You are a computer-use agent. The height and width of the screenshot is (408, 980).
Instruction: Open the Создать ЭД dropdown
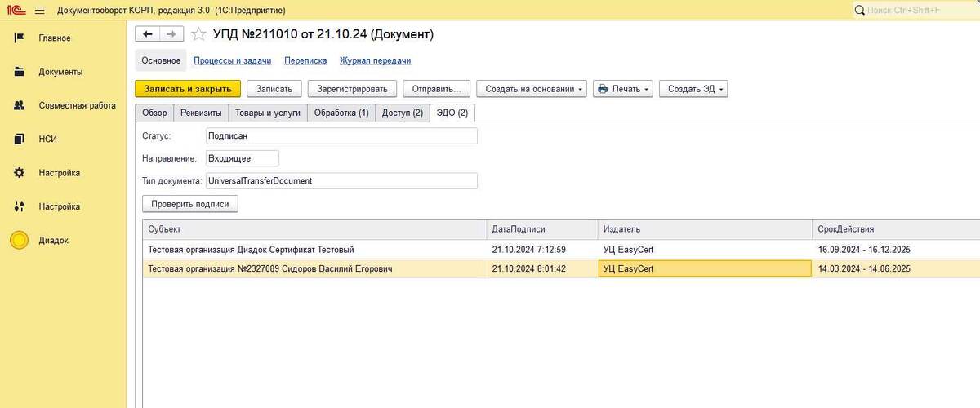click(693, 89)
